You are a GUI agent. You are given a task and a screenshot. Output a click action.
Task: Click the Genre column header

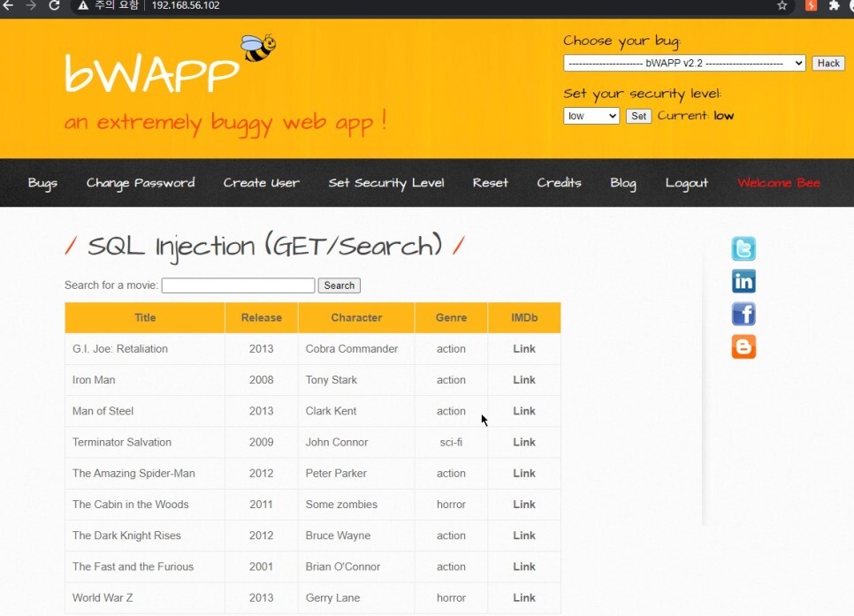[x=451, y=317]
